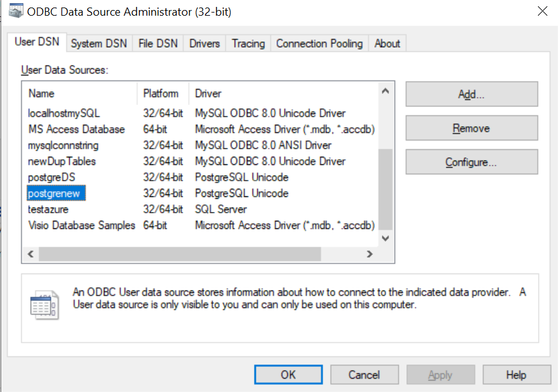The image size is (558, 392).
Task: Open the File DSN tab
Action: click(x=158, y=43)
